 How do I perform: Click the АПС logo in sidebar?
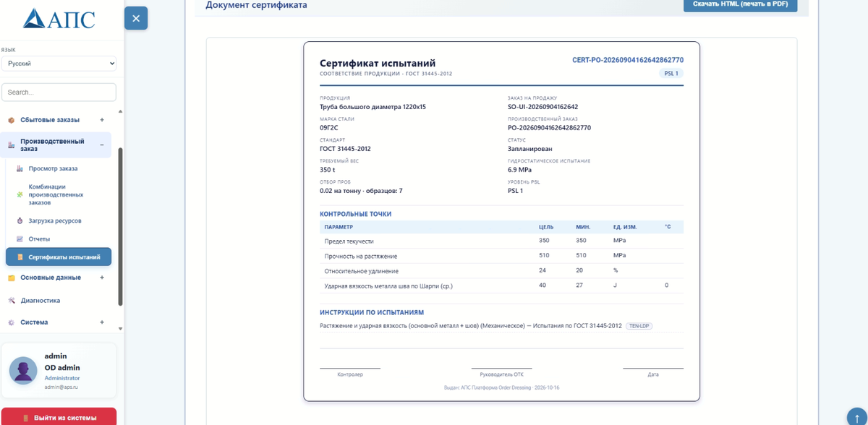pyautogui.click(x=59, y=19)
